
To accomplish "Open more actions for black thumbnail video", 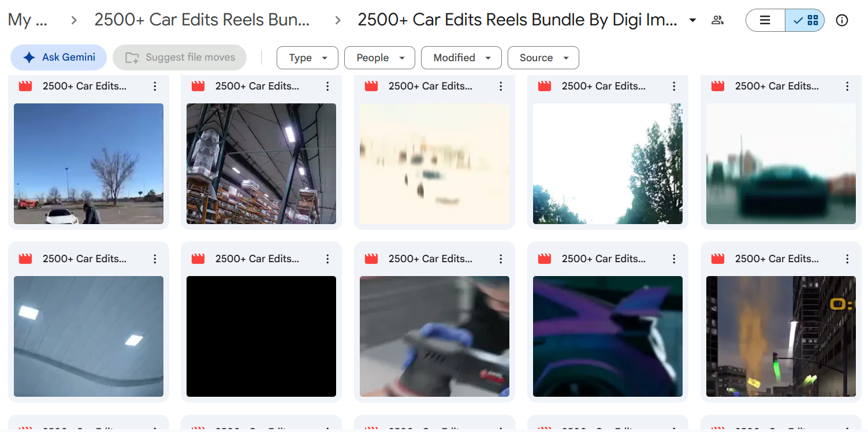I will (x=327, y=259).
